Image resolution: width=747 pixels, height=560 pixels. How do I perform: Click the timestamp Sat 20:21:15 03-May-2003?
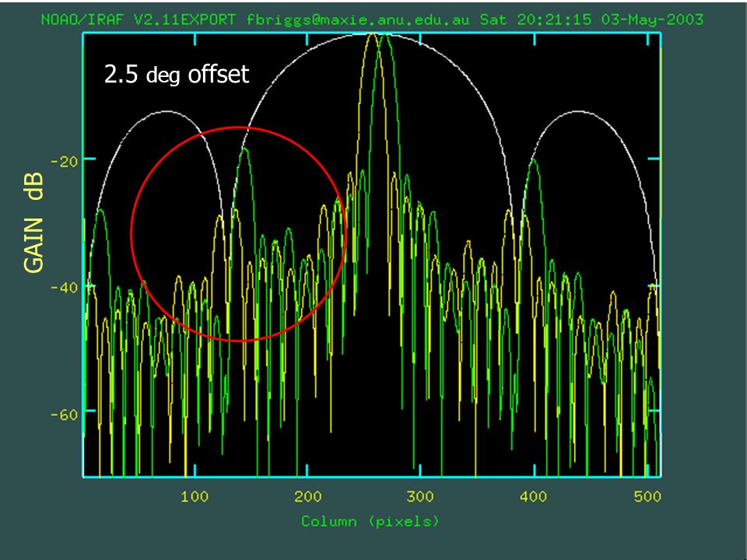[591, 20]
